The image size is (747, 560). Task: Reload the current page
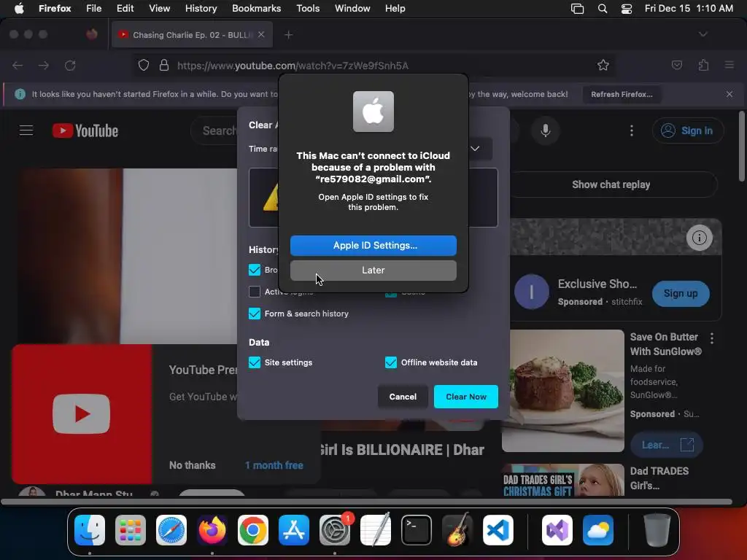coord(70,65)
